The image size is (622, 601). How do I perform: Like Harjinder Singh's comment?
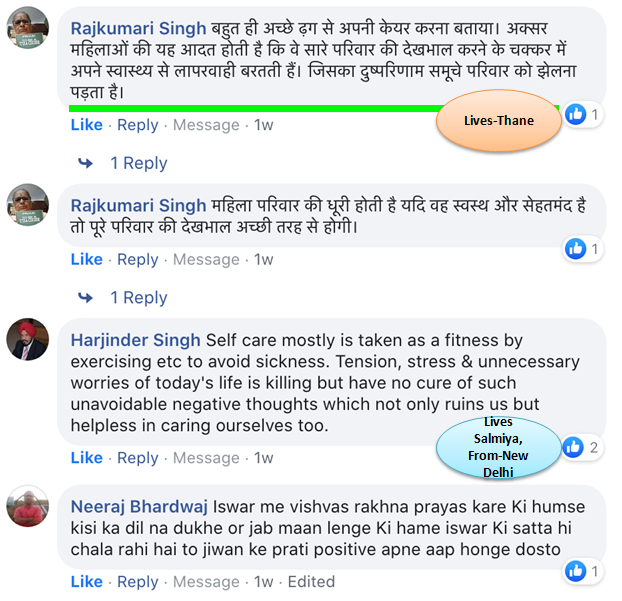(86, 457)
